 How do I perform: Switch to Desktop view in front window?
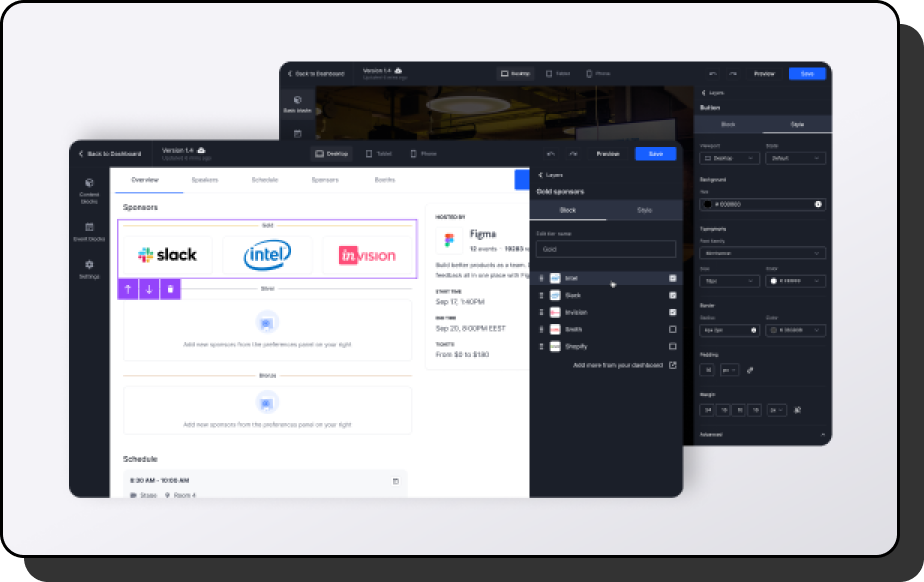(x=332, y=154)
